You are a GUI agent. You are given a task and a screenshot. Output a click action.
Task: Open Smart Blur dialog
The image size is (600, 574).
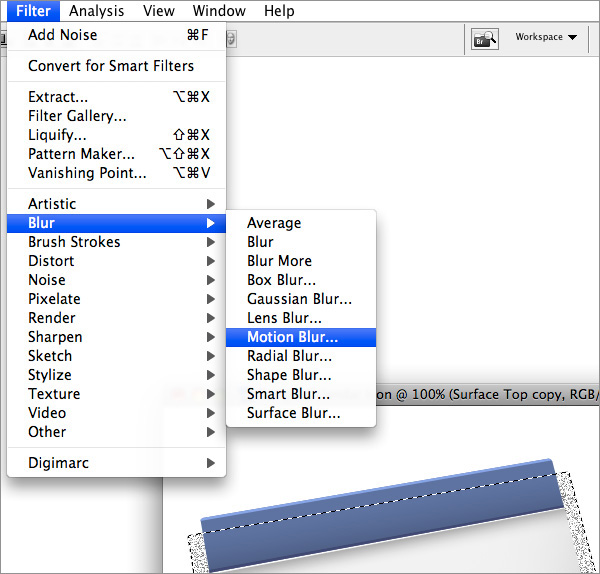pyautogui.click(x=301, y=394)
